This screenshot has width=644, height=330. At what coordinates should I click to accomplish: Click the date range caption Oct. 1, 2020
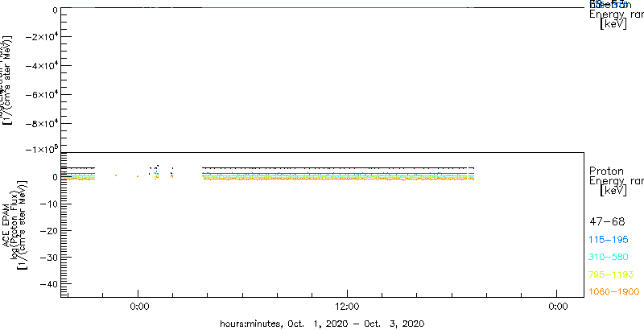pyautogui.click(x=320, y=324)
